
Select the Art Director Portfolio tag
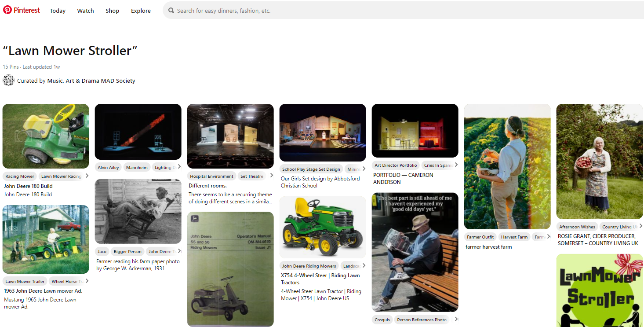396,165
